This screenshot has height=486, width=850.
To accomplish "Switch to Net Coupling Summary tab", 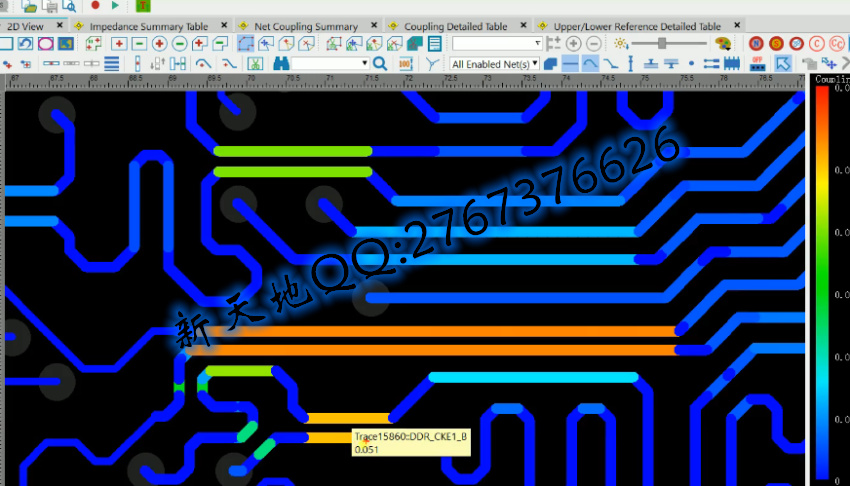I will click(305, 26).
